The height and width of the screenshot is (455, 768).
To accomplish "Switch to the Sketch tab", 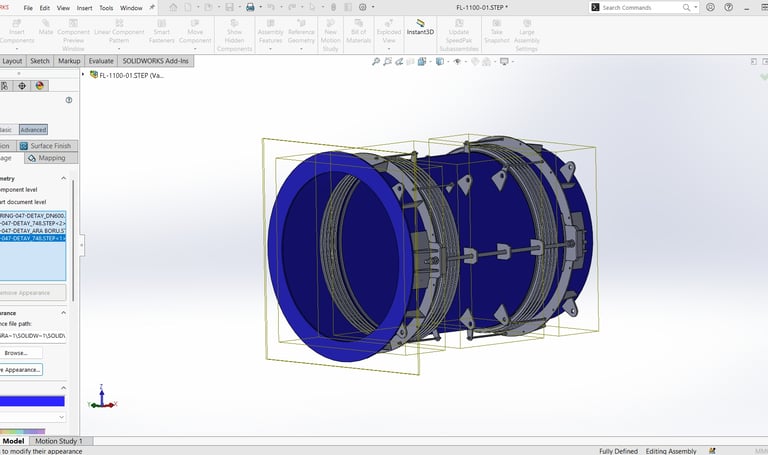I will pos(40,61).
